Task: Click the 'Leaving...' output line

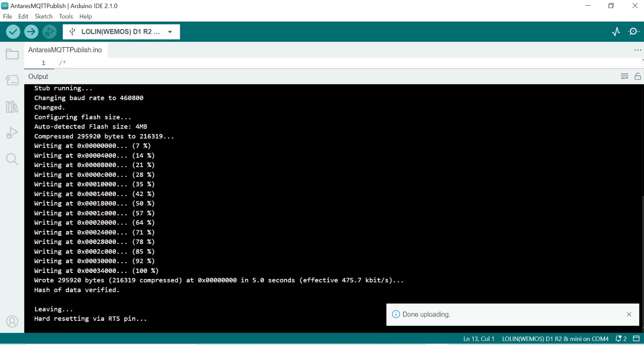Action: 54,309
